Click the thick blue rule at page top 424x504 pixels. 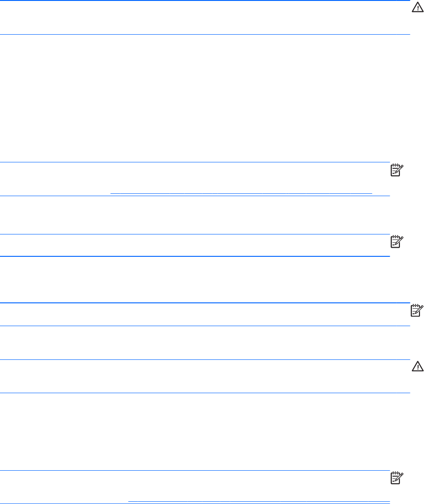[x=205, y=1]
